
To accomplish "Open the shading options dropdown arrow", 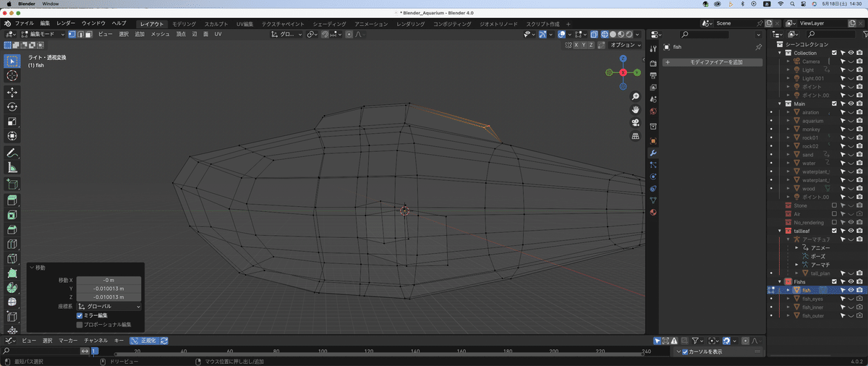I will [x=638, y=34].
